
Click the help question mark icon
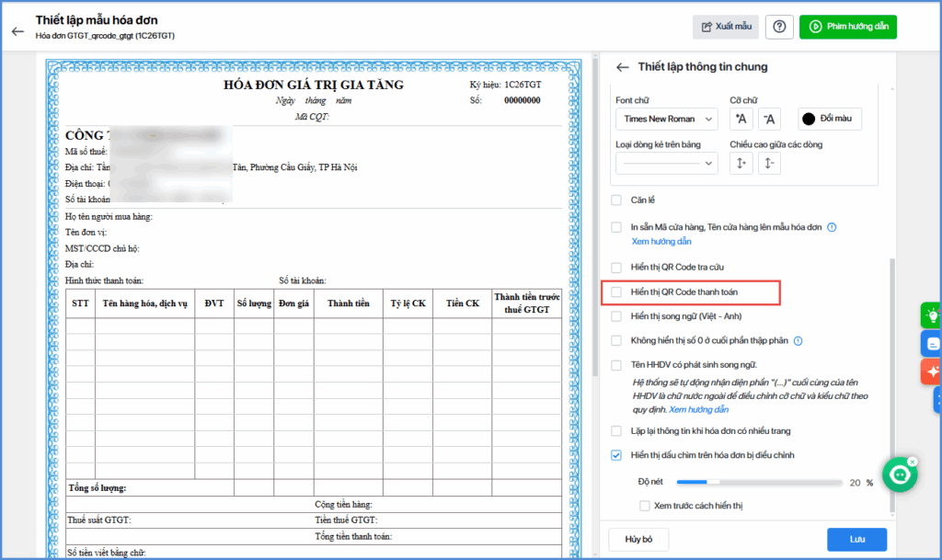(x=779, y=27)
